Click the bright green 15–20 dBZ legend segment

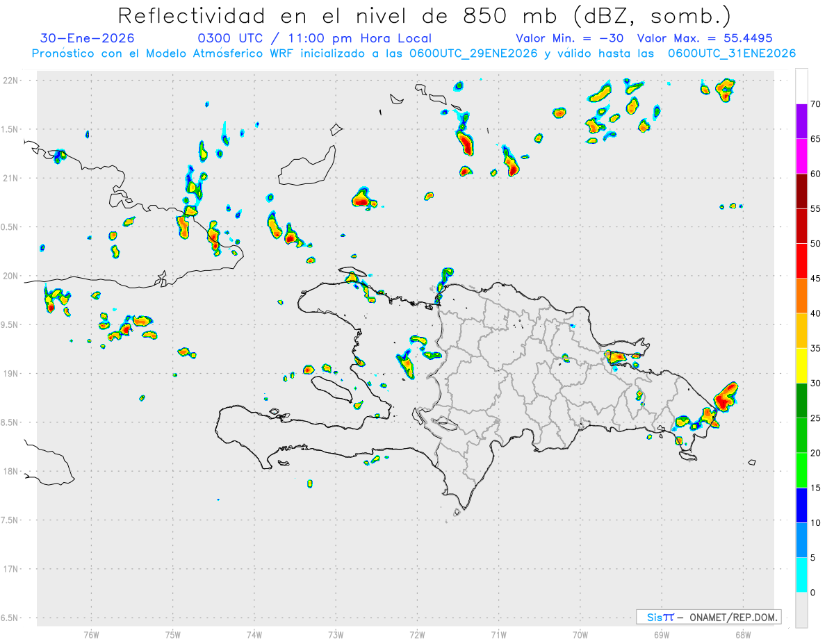coord(801,470)
